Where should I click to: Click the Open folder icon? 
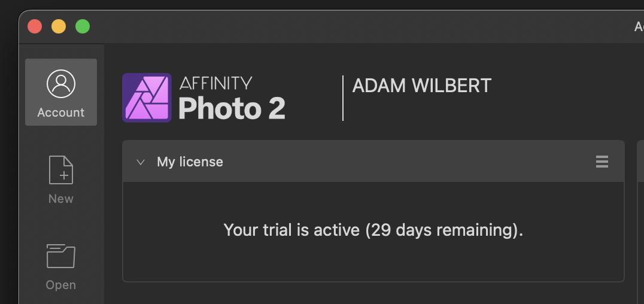click(x=61, y=256)
